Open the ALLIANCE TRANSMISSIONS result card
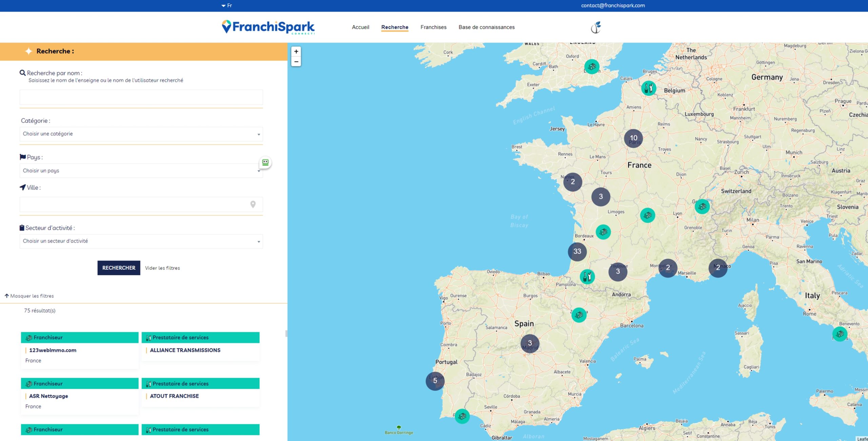Viewport: 868px width, 441px height. (200, 346)
